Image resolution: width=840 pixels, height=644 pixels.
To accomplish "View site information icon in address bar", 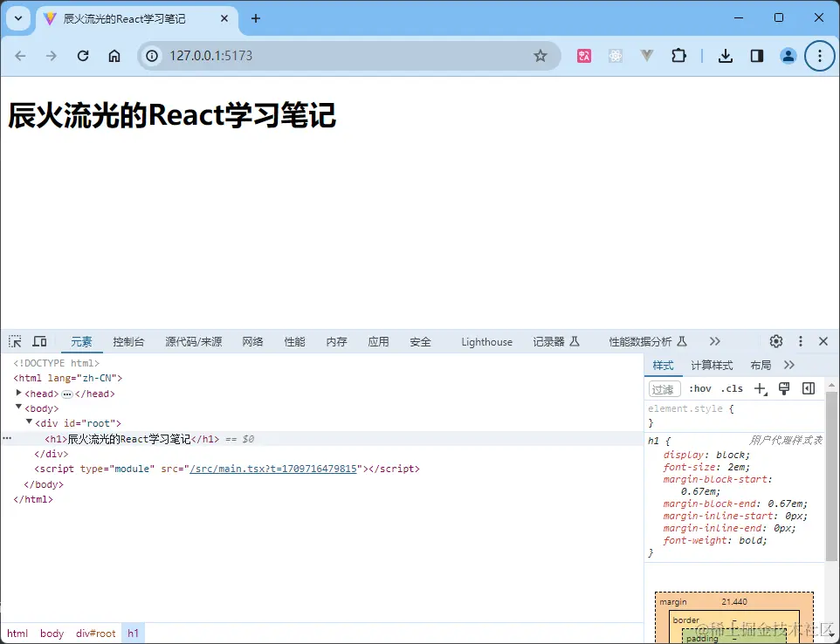I will click(x=152, y=56).
